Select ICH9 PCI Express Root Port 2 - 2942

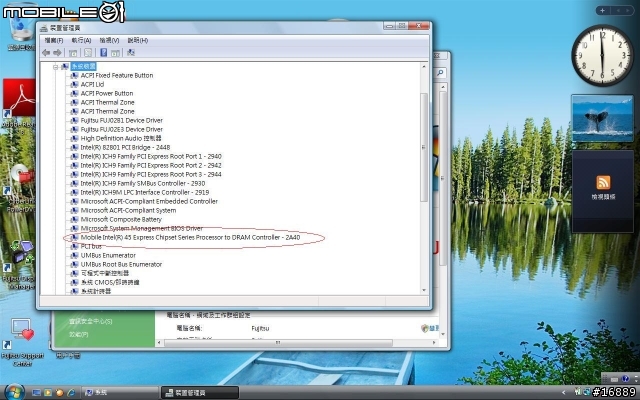(151, 165)
